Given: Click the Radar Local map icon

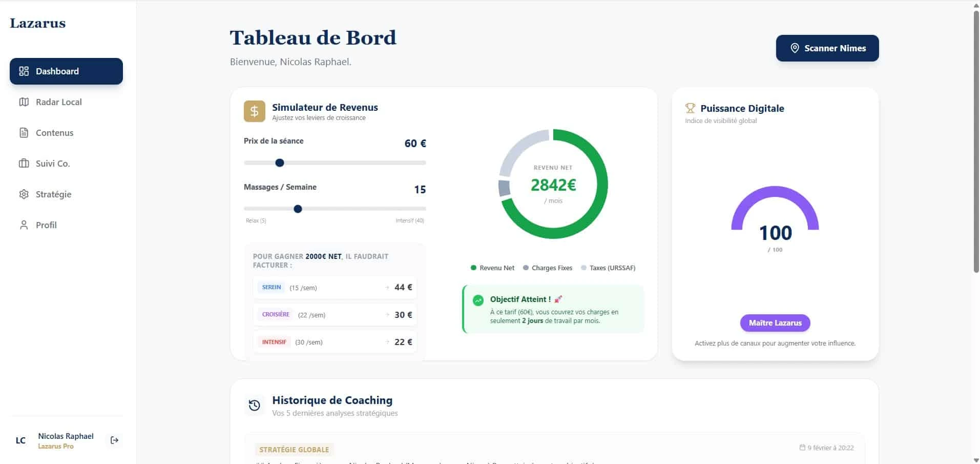Looking at the screenshot, I should 24,102.
